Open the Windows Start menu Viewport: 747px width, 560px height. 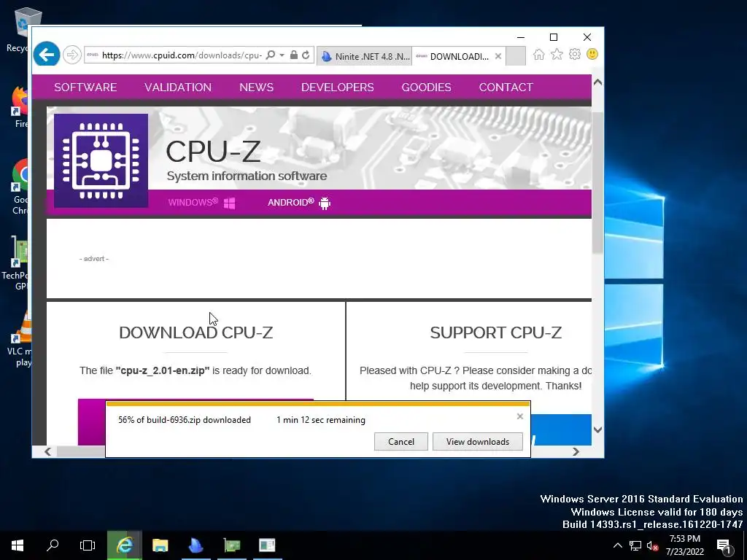pyautogui.click(x=18, y=545)
